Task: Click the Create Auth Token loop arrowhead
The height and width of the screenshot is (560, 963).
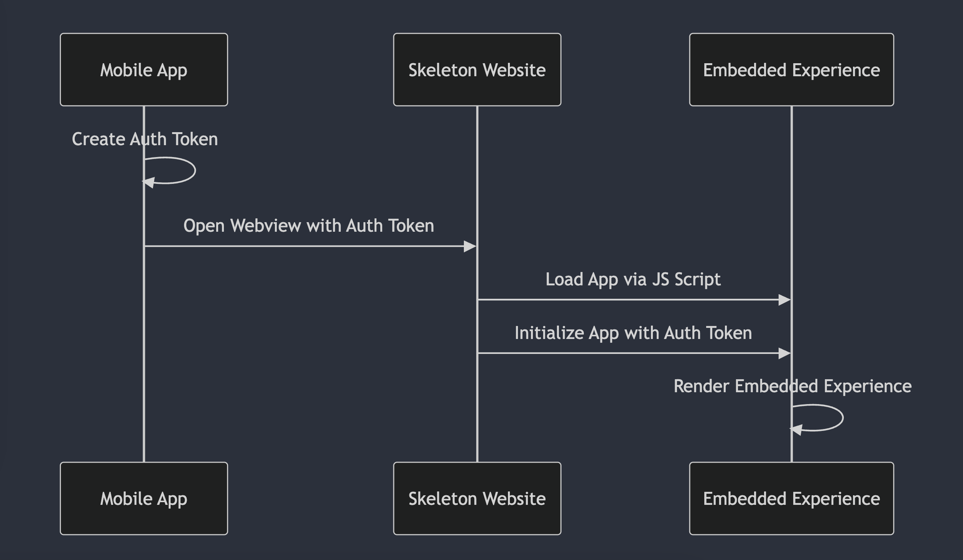Action: 149,182
